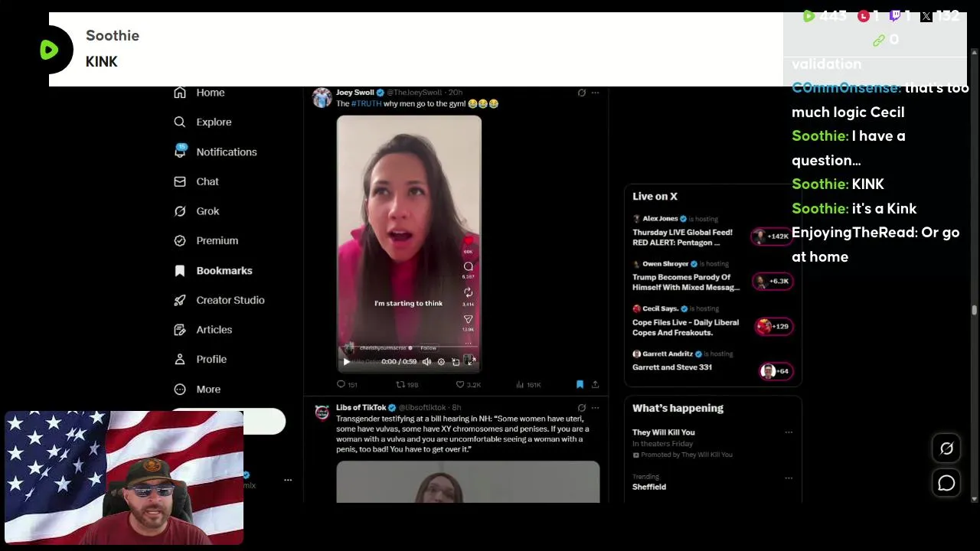Play the Joey Swoll video

[346, 361]
